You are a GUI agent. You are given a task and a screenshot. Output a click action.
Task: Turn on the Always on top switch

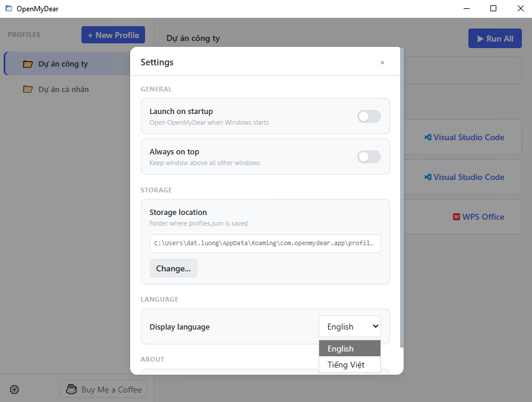[x=369, y=157]
